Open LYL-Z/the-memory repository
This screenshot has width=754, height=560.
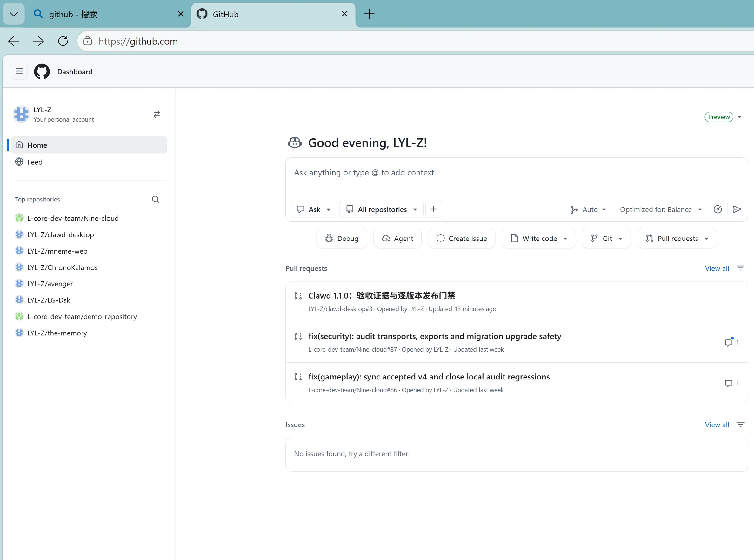[x=57, y=333]
